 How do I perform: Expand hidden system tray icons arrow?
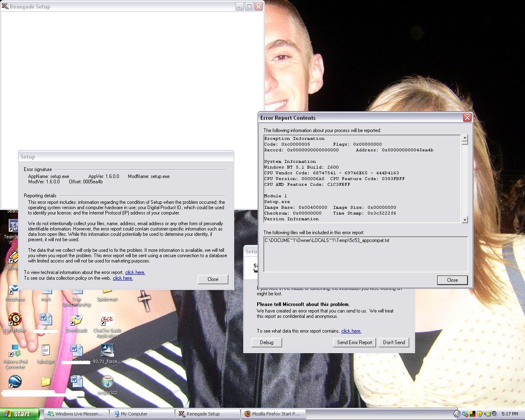[x=457, y=414]
